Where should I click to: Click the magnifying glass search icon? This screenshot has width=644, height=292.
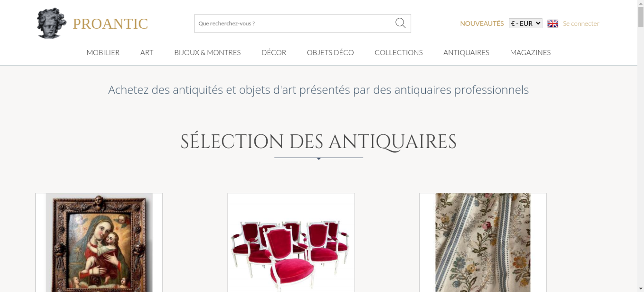pyautogui.click(x=400, y=23)
